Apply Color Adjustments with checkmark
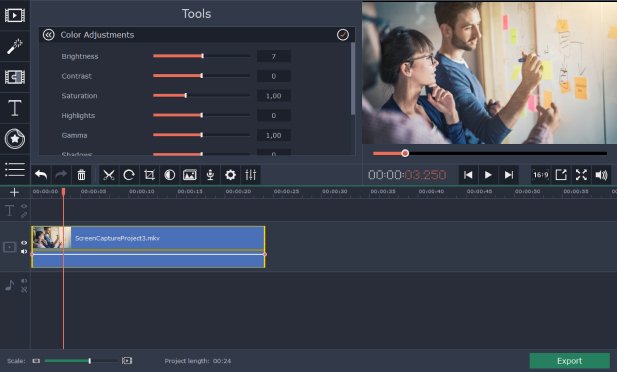Viewport: 617px width, 372px height. [x=343, y=35]
